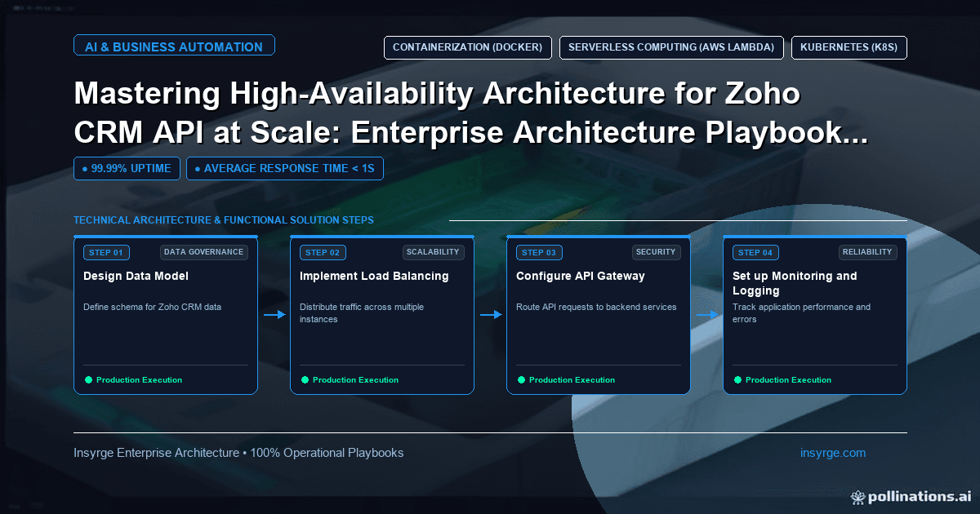Click the Scalability tag

tap(434, 252)
